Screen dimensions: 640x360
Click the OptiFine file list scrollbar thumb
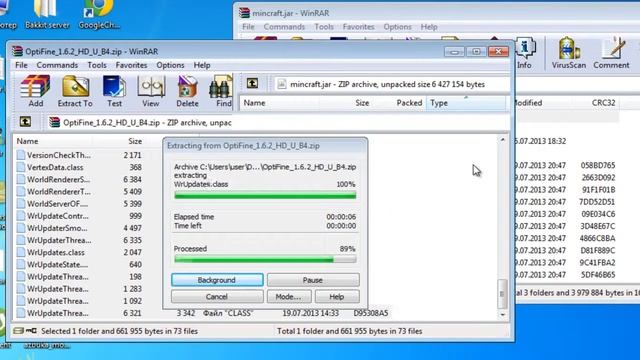pos(502,294)
